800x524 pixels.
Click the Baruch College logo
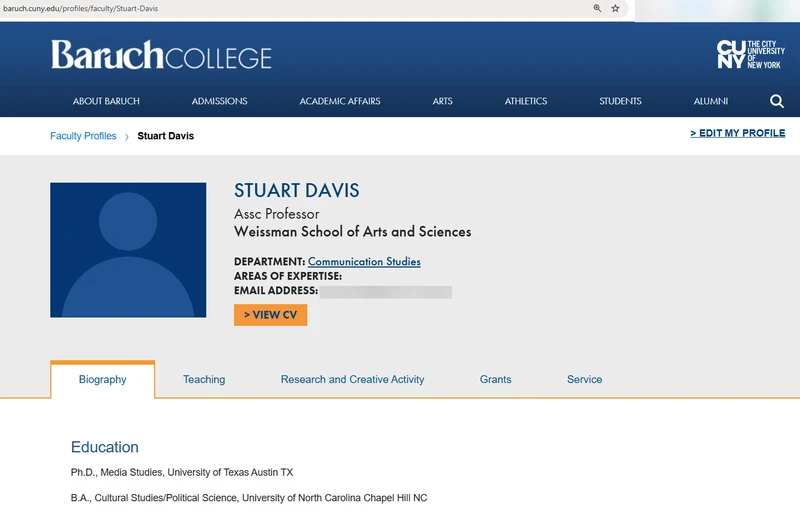tap(161, 55)
